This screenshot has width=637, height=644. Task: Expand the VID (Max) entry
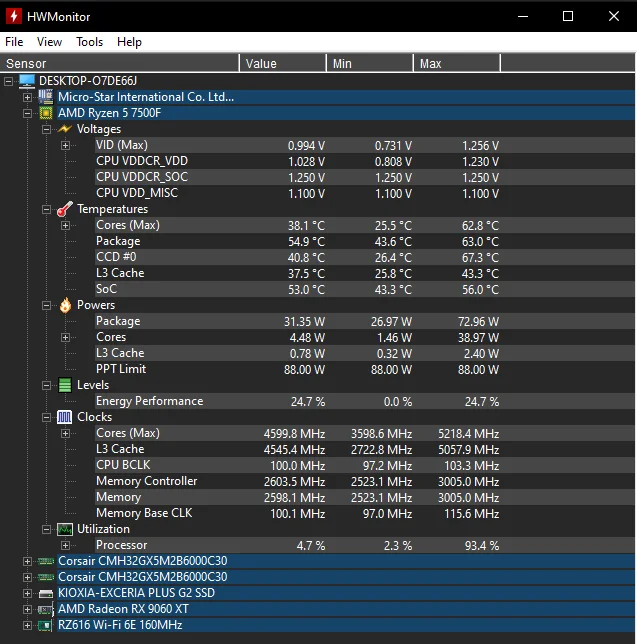65,145
